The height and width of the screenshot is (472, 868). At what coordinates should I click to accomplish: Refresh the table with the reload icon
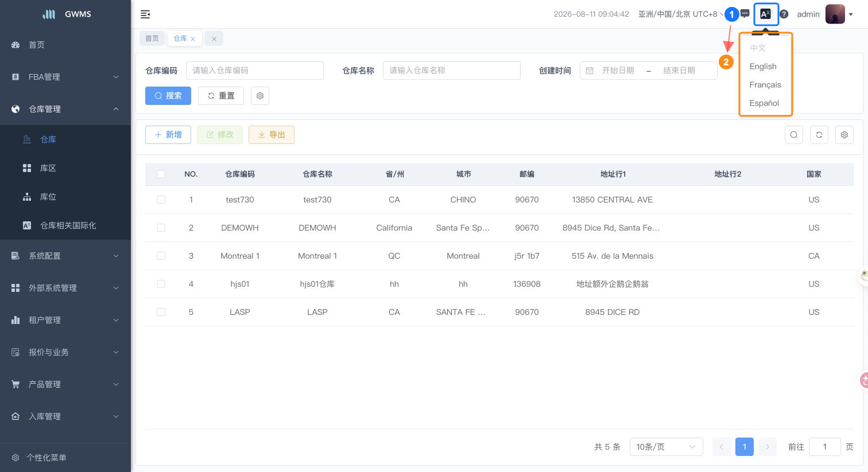tap(819, 135)
